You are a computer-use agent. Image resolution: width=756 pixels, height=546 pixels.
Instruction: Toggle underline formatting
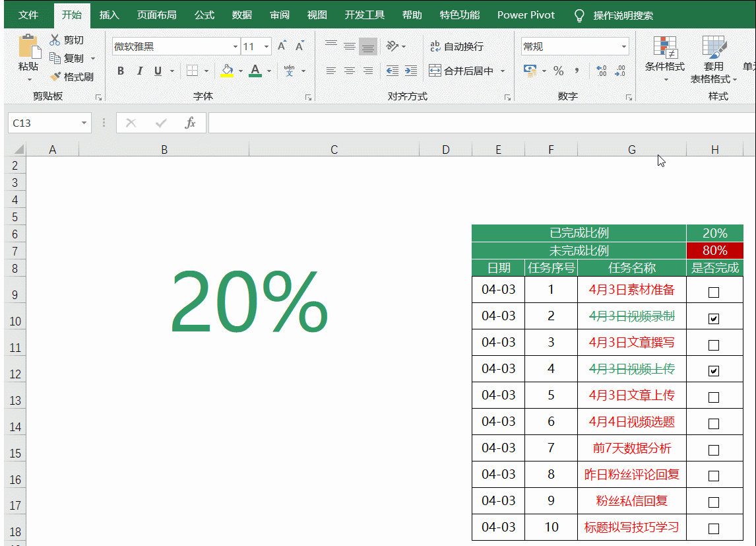pyautogui.click(x=158, y=71)
